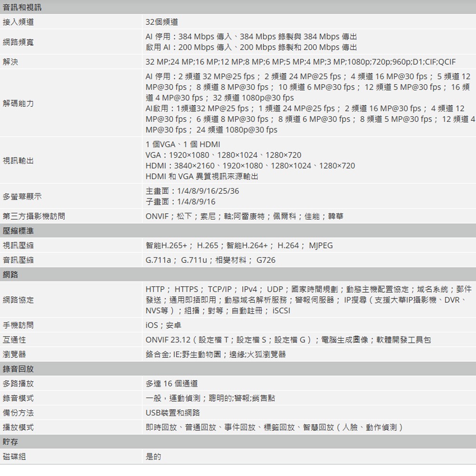Click the iOS；安卓 value

pos(163,325)
